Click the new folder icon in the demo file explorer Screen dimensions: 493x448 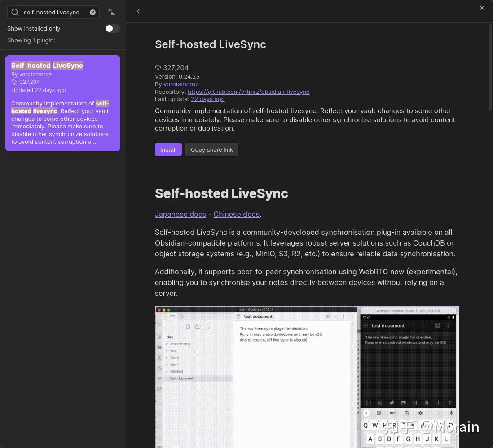pyautogui.click(x=198, y=327)
